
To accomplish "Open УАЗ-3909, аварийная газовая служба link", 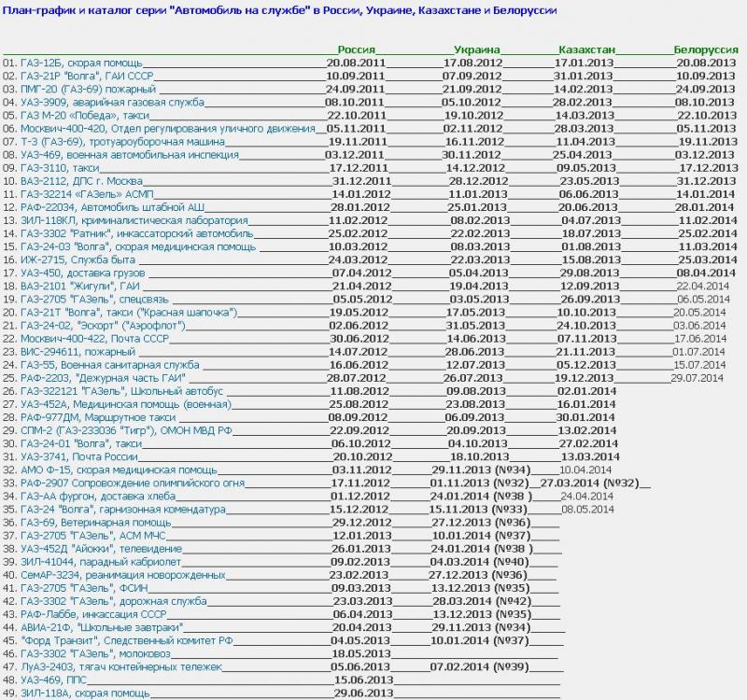I will click(112, 103).
